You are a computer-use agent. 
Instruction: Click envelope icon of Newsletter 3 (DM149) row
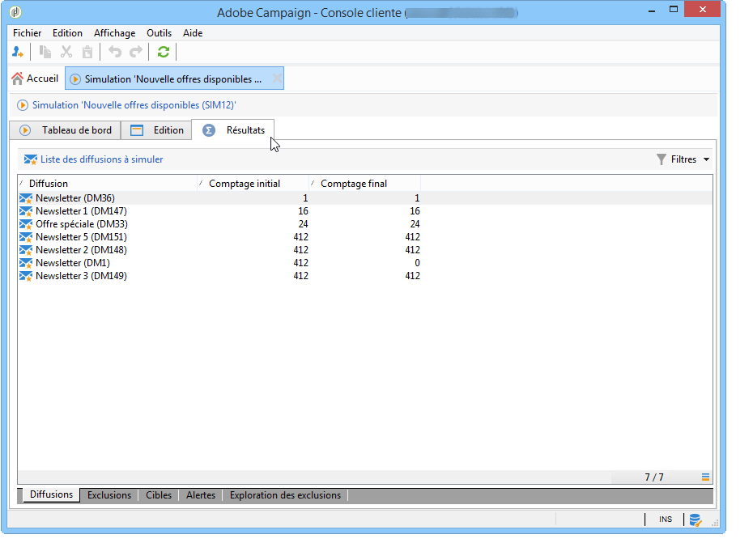click(x=26, y=276)
